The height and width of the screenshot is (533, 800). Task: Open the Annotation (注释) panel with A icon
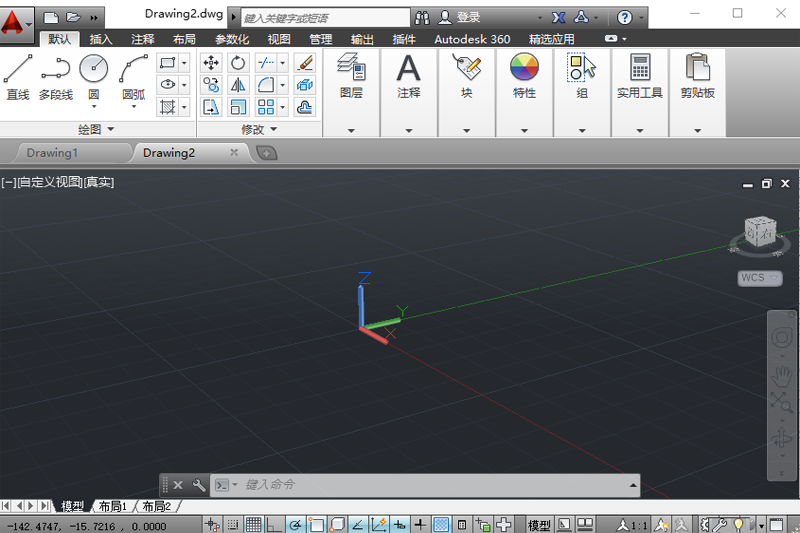409,75
